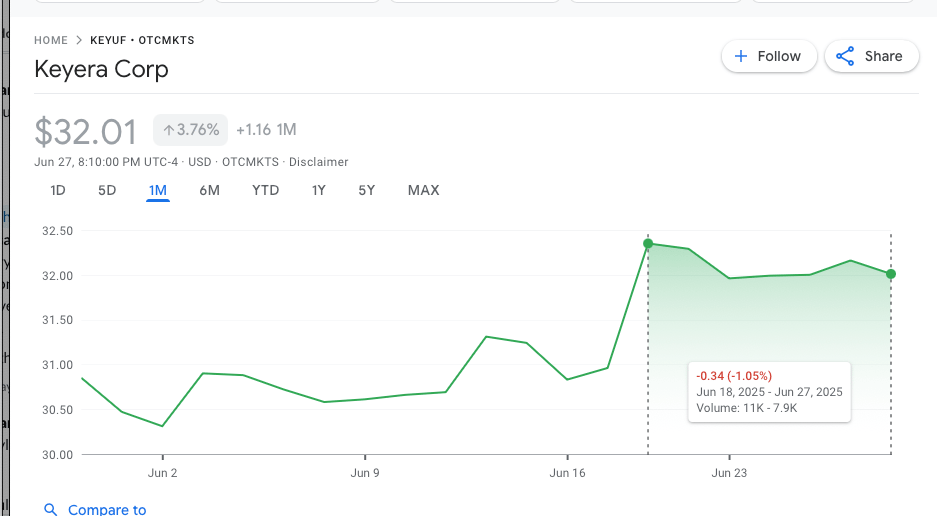Screen dimensions: 937x516
Task: Choose the 1Y chart range
Action: [319, 190]
